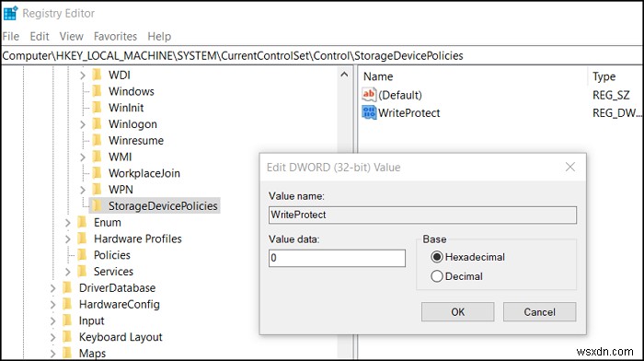Click the Winlogon folder icon
This screenshot has width=644, height=361.
click(98, 123)
